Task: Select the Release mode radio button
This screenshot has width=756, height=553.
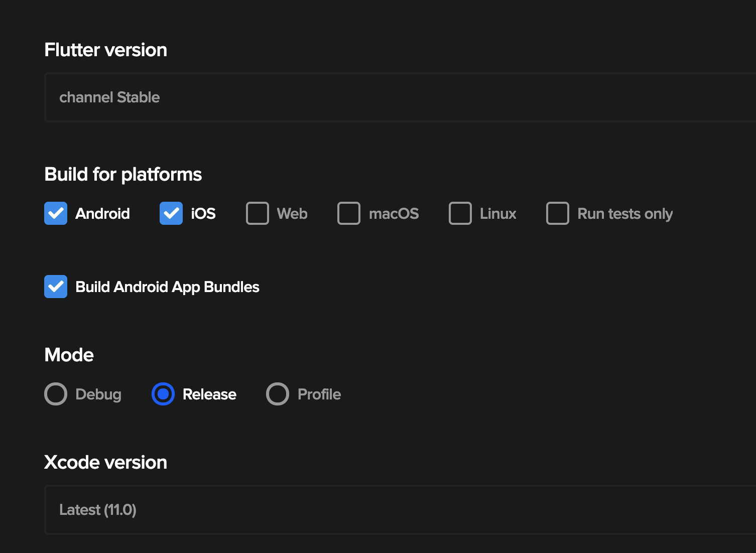Action: pyautogui.click(x=163, y=394)
